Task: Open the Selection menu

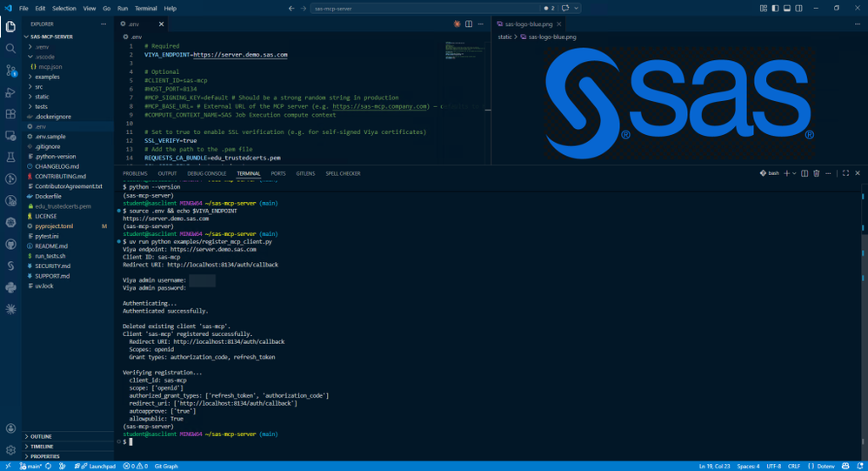Action: (64, 9)
